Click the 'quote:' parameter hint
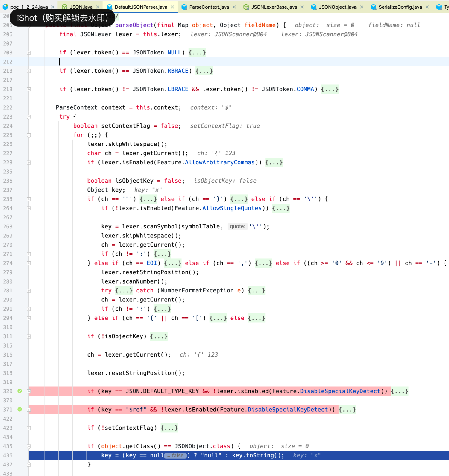 237,226
